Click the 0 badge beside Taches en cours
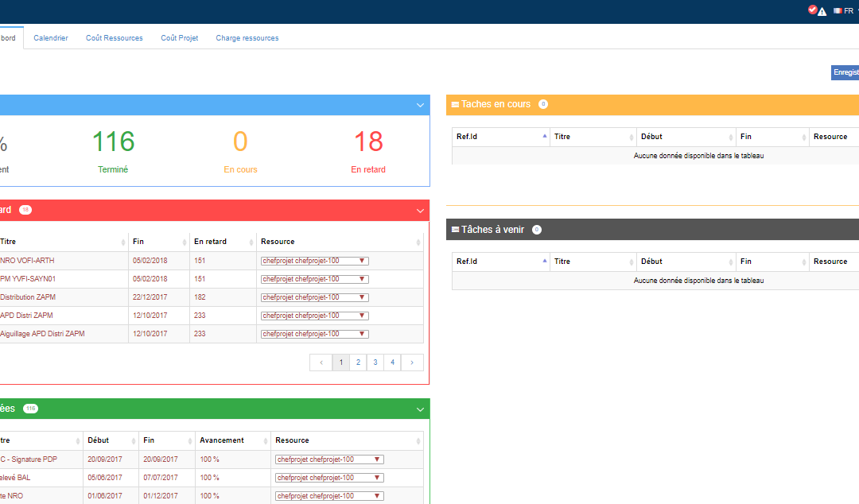This screenshot has height=504, width=859. (x=543, y=104)
